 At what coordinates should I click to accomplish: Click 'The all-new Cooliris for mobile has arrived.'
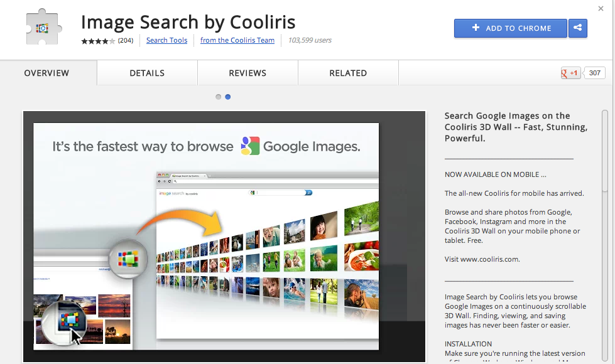coord(514,193)
